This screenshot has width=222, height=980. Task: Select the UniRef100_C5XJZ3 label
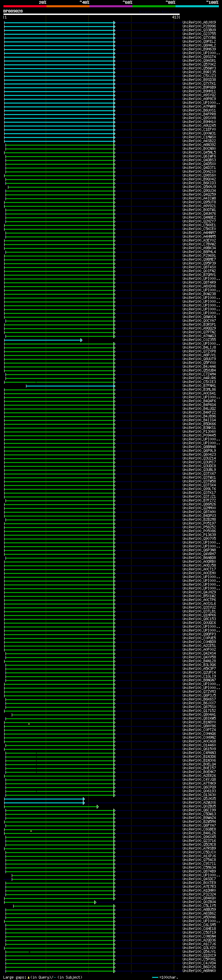pyautogui.click(x=199, y=76)
